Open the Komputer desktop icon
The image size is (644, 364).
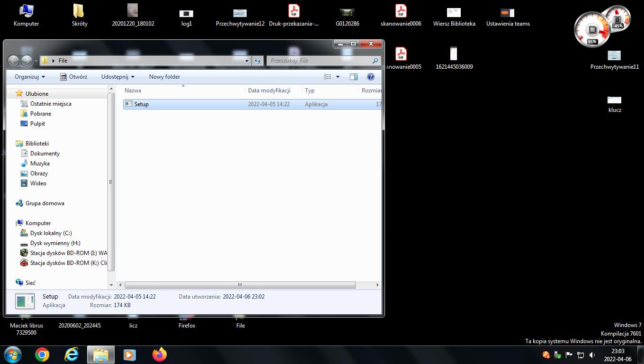(x=26, y=15)
